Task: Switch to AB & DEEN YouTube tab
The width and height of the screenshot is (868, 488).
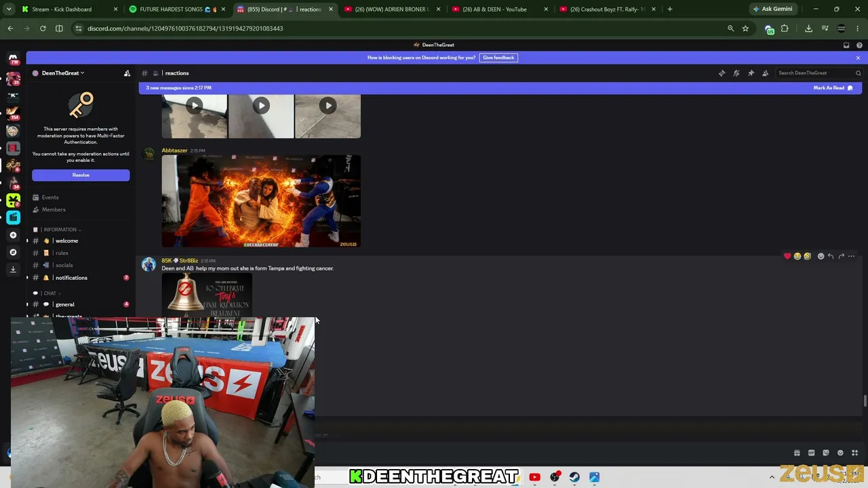Action: pos(500,9)
